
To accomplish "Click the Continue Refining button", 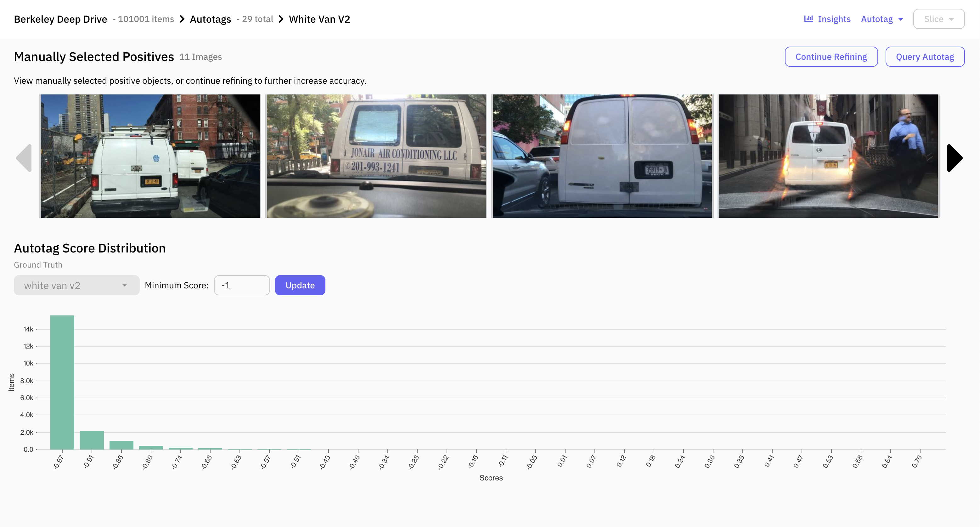I will [831, 57].
